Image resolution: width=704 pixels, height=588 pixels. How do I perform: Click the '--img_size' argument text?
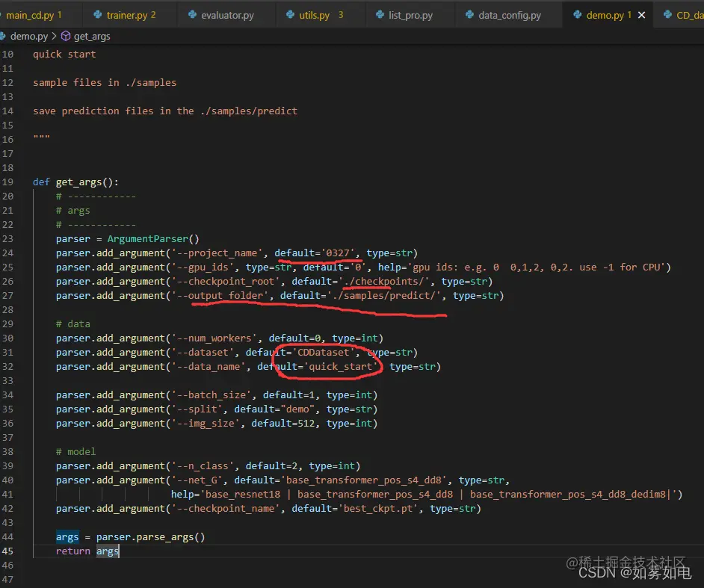click(x=206, y=424)
